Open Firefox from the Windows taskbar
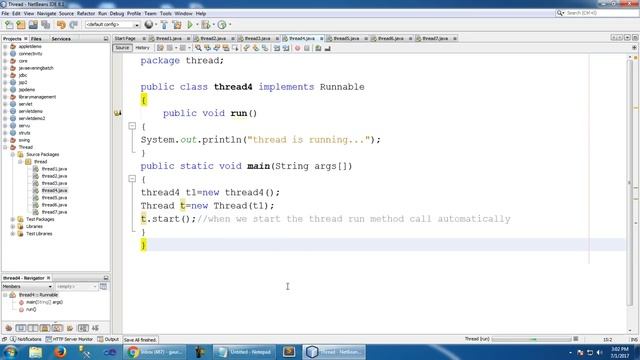 (x=60, y=352)
